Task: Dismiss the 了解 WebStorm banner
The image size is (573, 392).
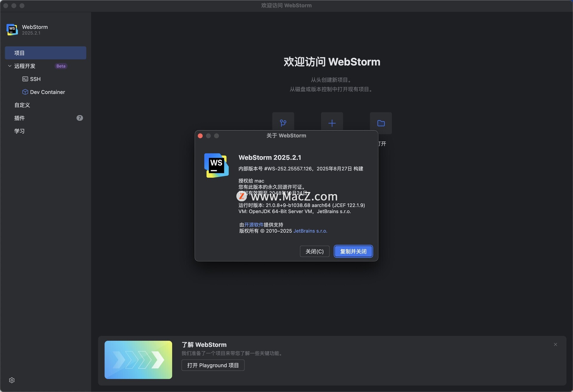Action: click(x=555, y=344)
